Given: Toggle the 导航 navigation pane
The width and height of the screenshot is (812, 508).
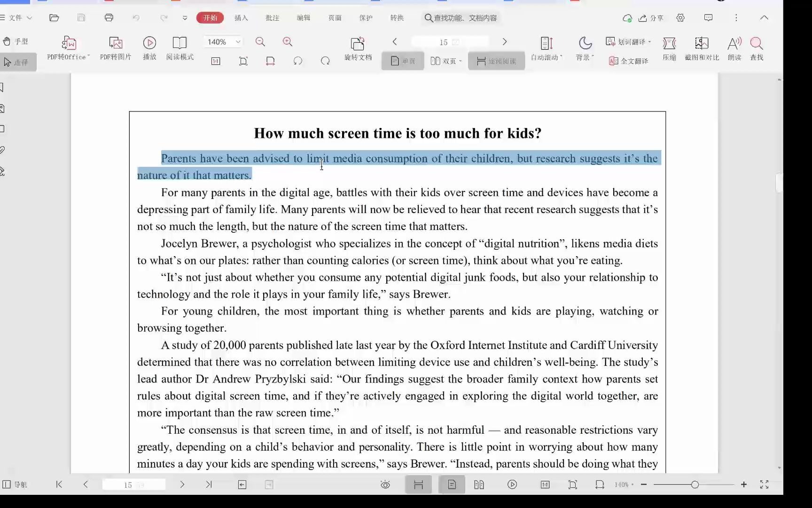Looking at the screenshot, I should (15, 484).
